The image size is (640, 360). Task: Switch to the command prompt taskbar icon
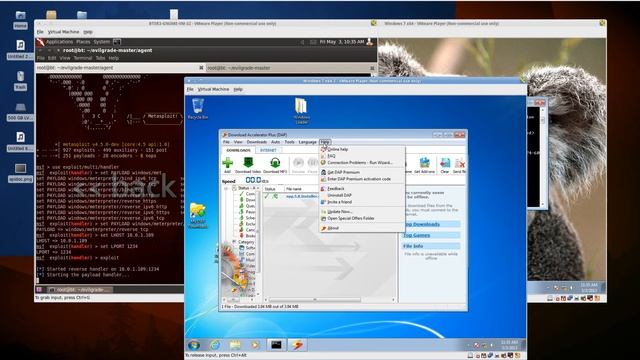pyautogui.click(x=276, y=345)
